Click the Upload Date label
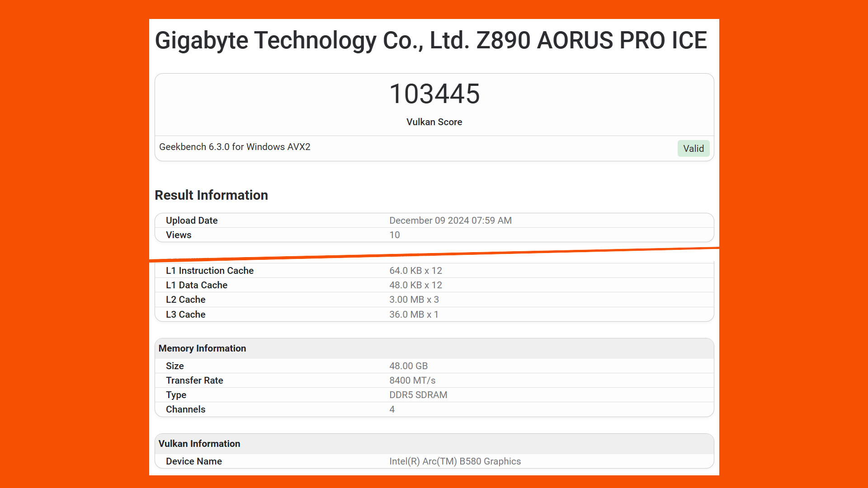 pyautogui.click(x=192, y=221)
